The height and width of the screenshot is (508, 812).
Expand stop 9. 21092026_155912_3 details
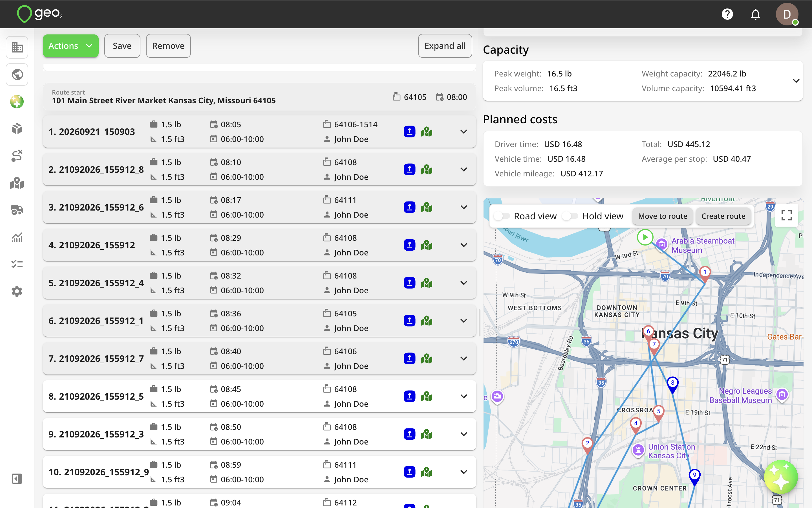464,434
